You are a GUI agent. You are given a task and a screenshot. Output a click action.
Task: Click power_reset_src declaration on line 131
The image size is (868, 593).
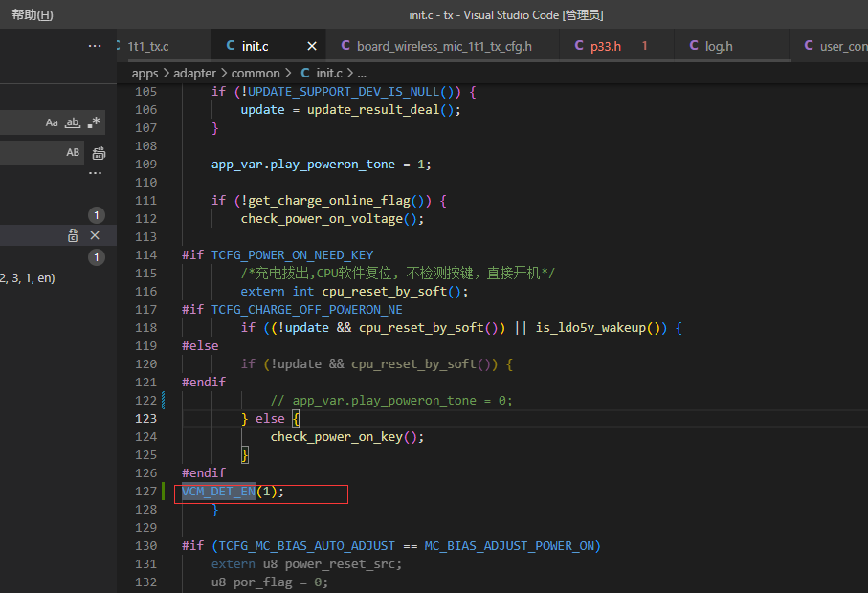click(344, 564)
